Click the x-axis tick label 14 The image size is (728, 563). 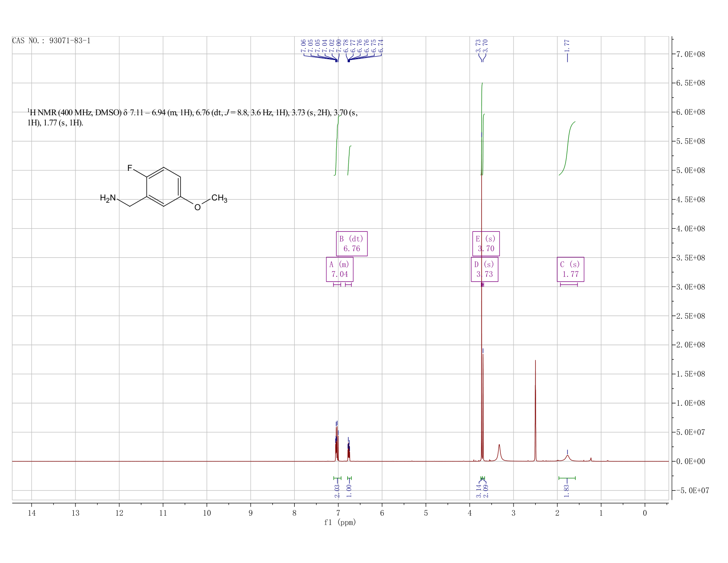31,513
